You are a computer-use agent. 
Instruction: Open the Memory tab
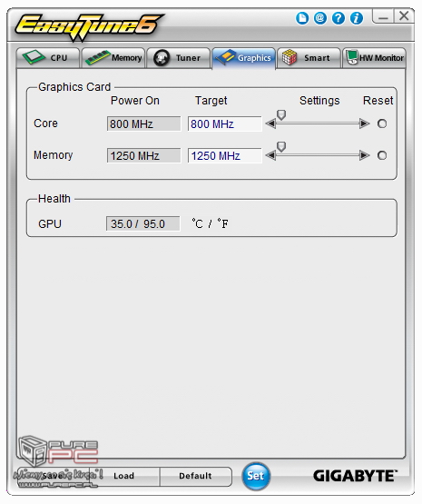point(113,58)
